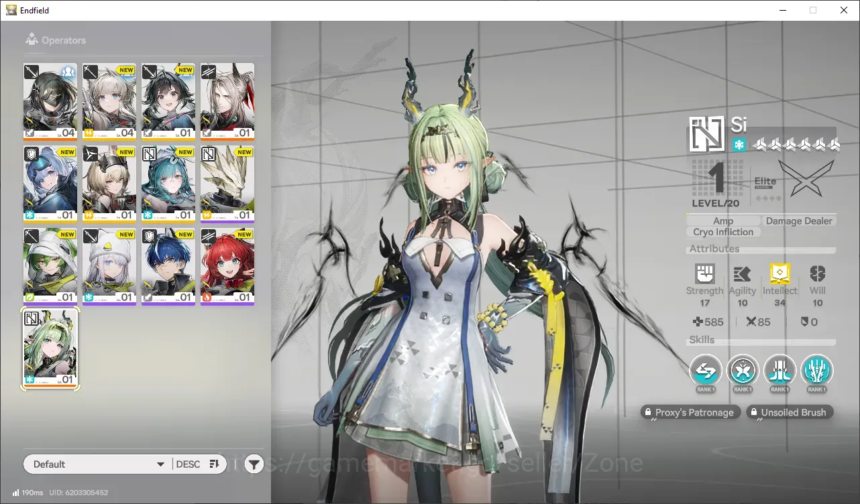Click the large class emblem beside Si's name
Viewport: 860px width, 504px height.
(708, 134)
